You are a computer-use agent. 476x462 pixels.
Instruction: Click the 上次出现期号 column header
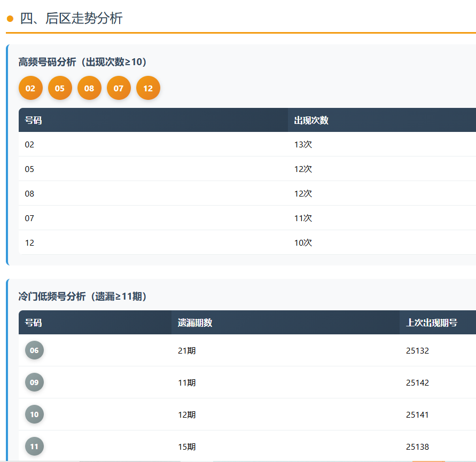432,323
